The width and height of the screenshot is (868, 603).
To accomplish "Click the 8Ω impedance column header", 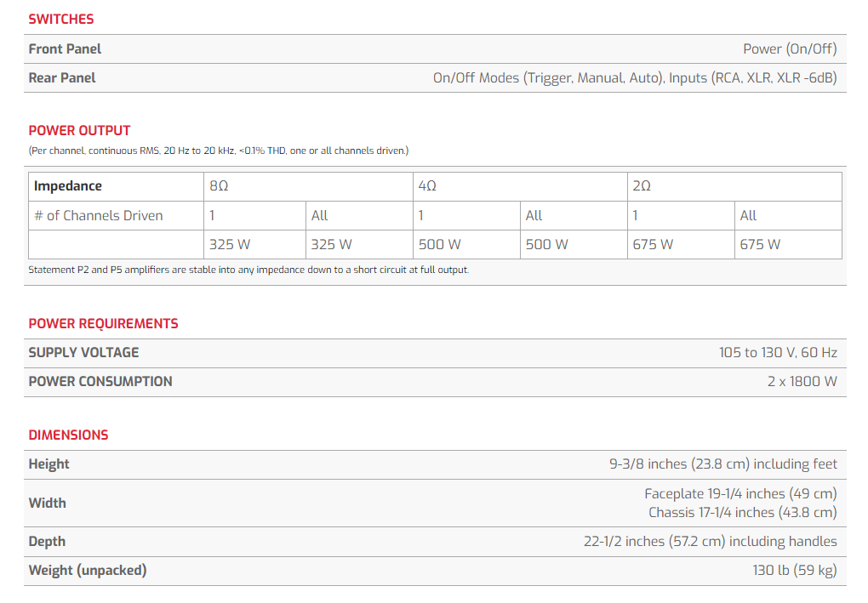I will coord(219,186).
